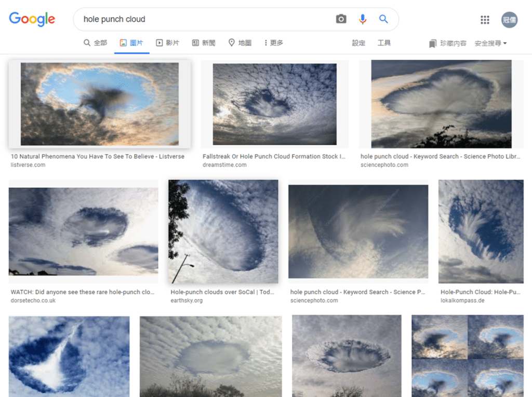Visit the earthsky.org hole-punch clouds link
Screen dimensions: 532x397
[222, 292]
